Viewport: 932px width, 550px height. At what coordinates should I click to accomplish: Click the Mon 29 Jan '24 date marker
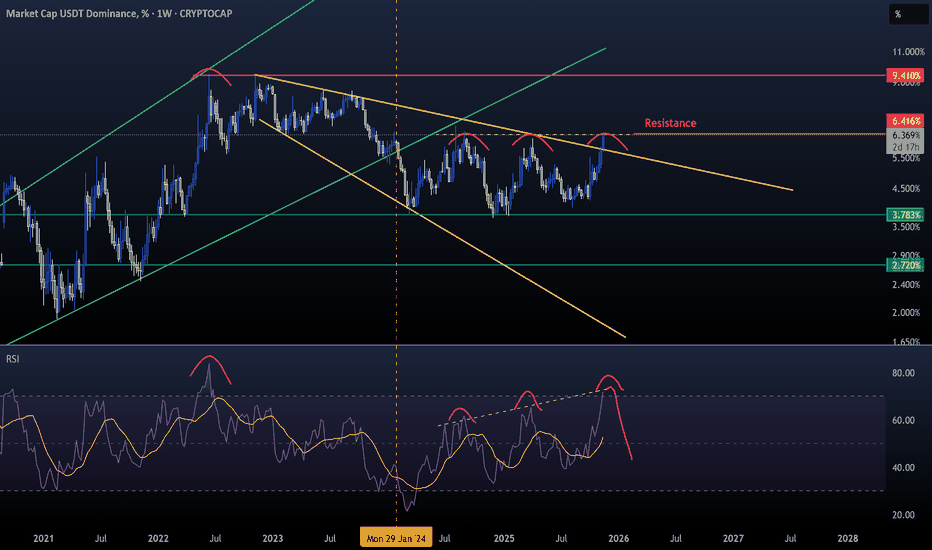[x=396, y=538]
